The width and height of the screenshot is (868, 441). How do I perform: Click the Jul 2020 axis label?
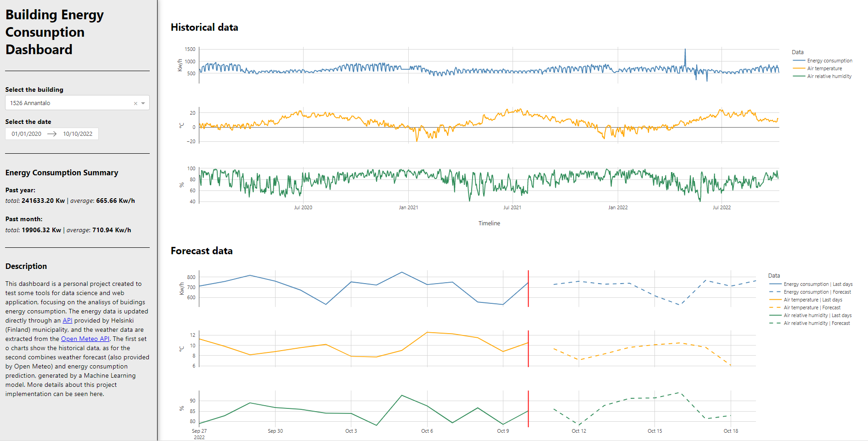[x=303, y=207]
